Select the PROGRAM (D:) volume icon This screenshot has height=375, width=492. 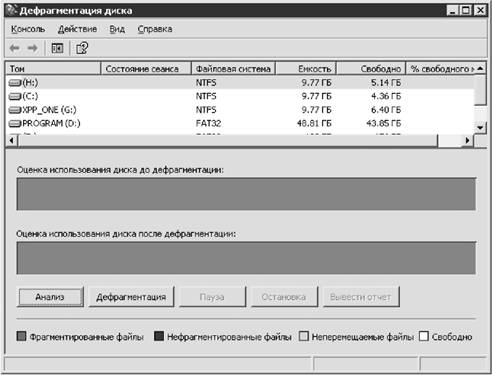(15, 124)
